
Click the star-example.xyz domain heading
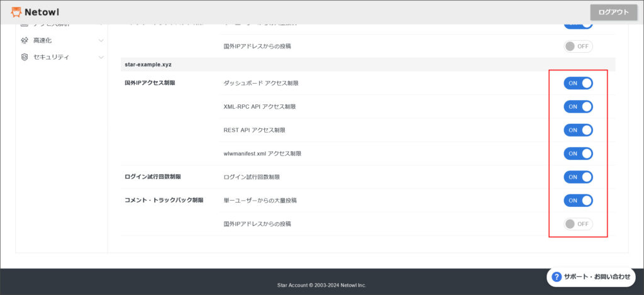click(148, 65)
